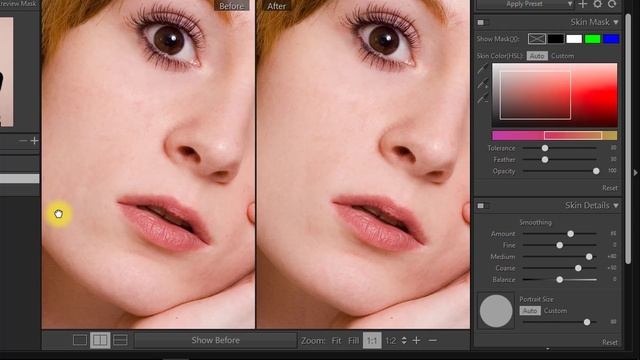Screen dimensions: 640x360
Task: Adjust the Opacity slider handle
Action: pos(596,171)
